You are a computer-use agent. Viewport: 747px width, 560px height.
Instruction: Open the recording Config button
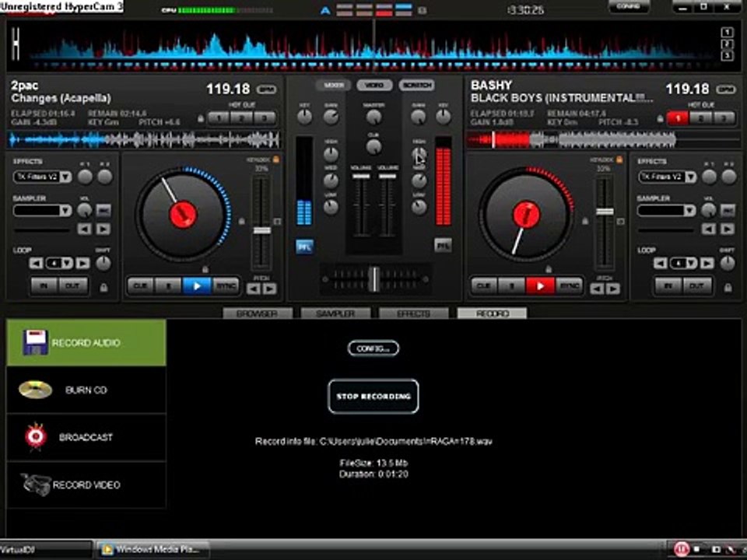(373, 348)
